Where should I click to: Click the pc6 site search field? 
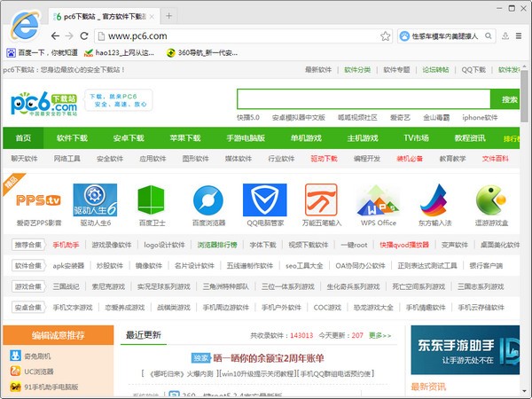click(x=364, y=99)
